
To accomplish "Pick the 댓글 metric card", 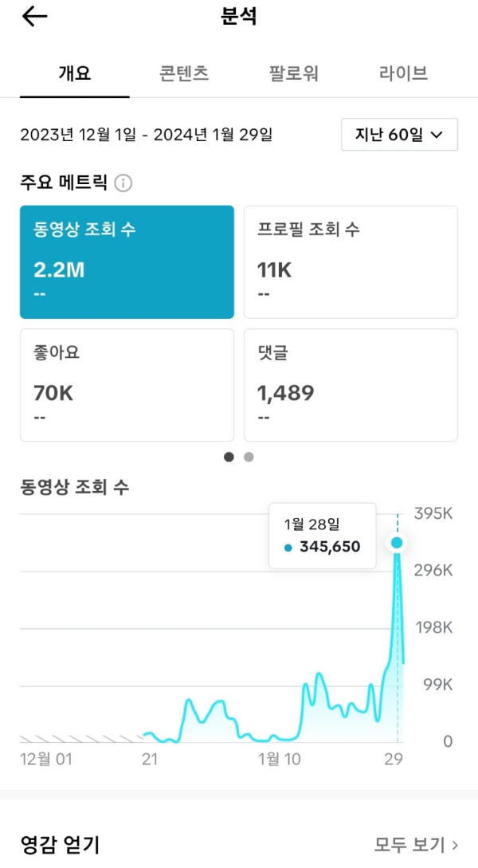I will pos(351,385).
